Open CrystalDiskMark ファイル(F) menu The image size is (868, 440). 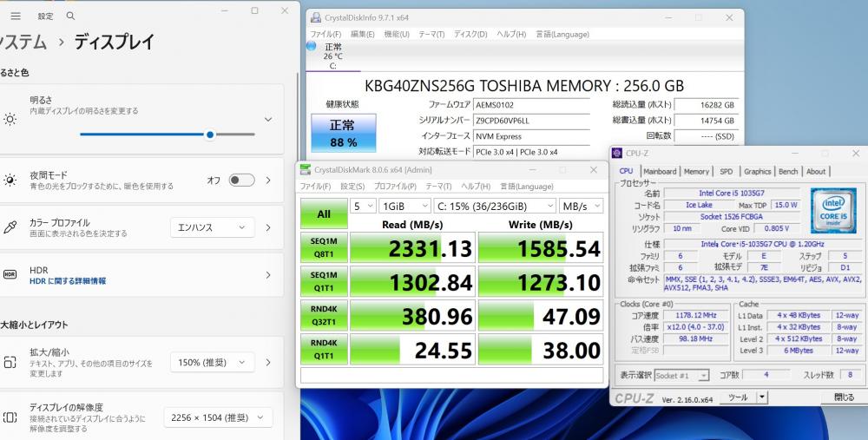coord(316,187)
